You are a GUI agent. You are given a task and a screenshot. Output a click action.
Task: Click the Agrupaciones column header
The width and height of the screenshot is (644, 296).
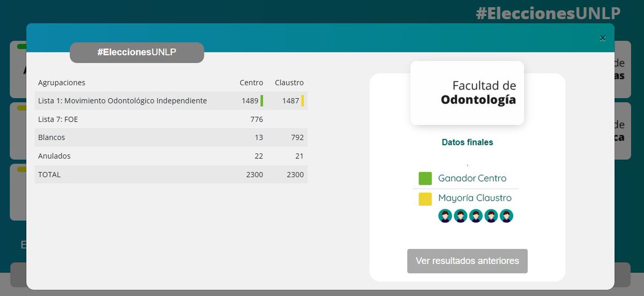pyautogui.click(x=62, y=83)
